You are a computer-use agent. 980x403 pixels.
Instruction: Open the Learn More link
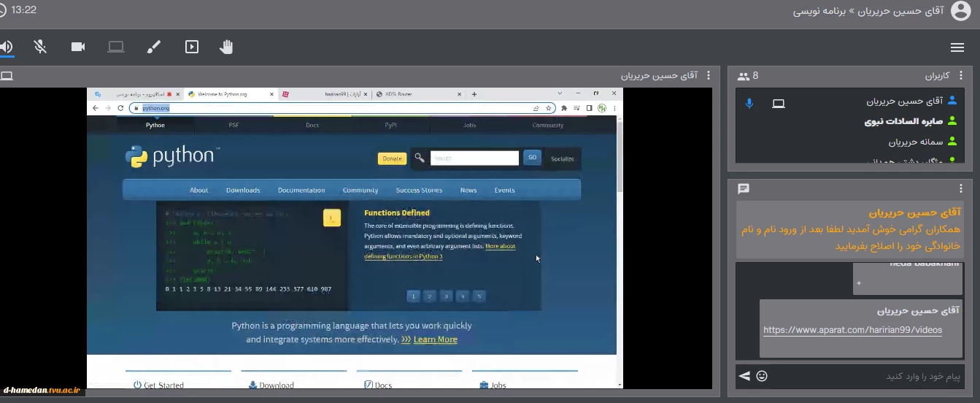pyautogui.click(x=435, y=339)
